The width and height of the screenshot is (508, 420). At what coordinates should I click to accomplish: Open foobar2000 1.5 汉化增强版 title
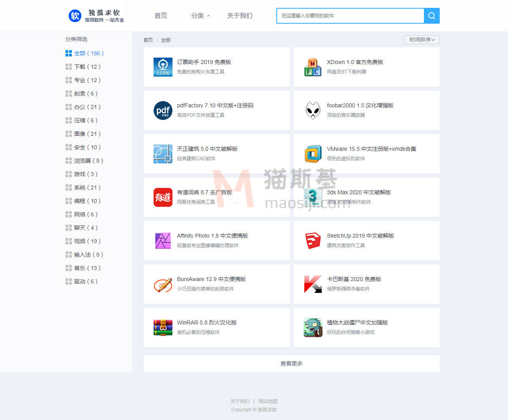(360, 105)
